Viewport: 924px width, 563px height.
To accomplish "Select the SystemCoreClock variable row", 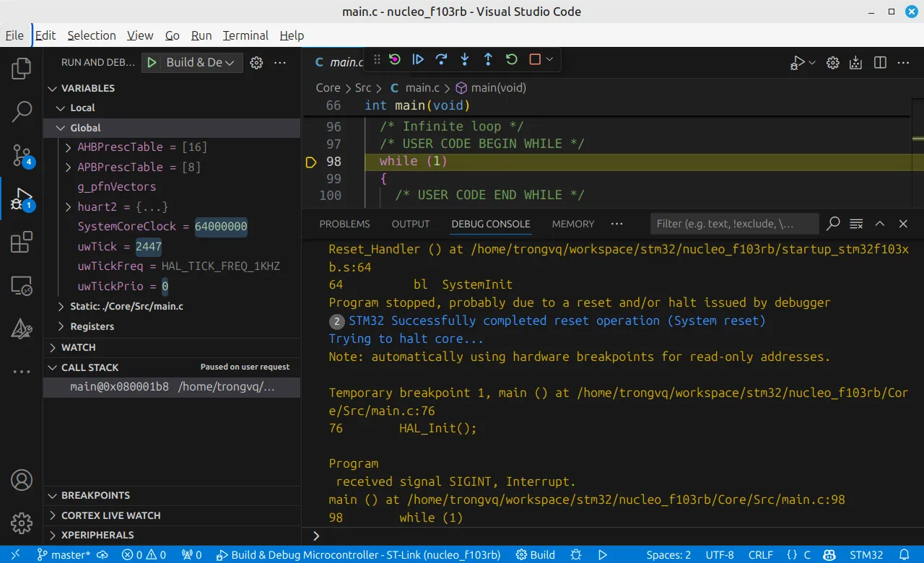I will (x=172, y=227).
